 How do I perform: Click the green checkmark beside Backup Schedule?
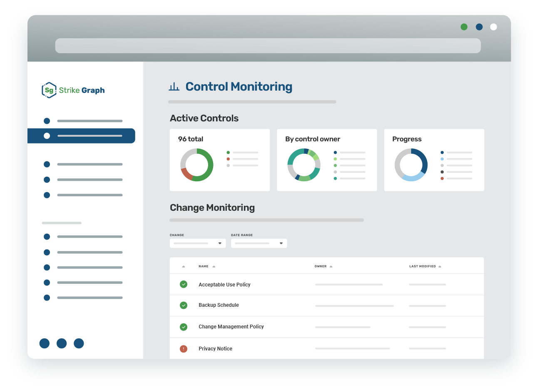click(x=184, y=305)
